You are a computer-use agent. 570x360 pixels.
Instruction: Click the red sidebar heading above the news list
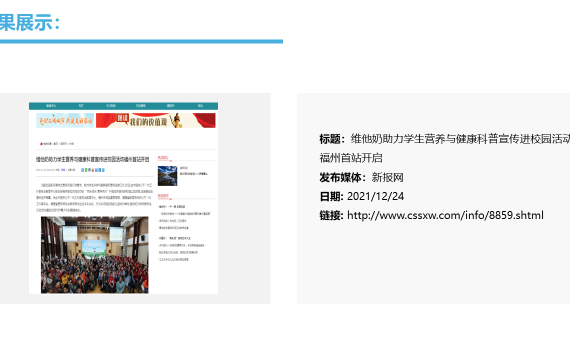pos(163,196)
